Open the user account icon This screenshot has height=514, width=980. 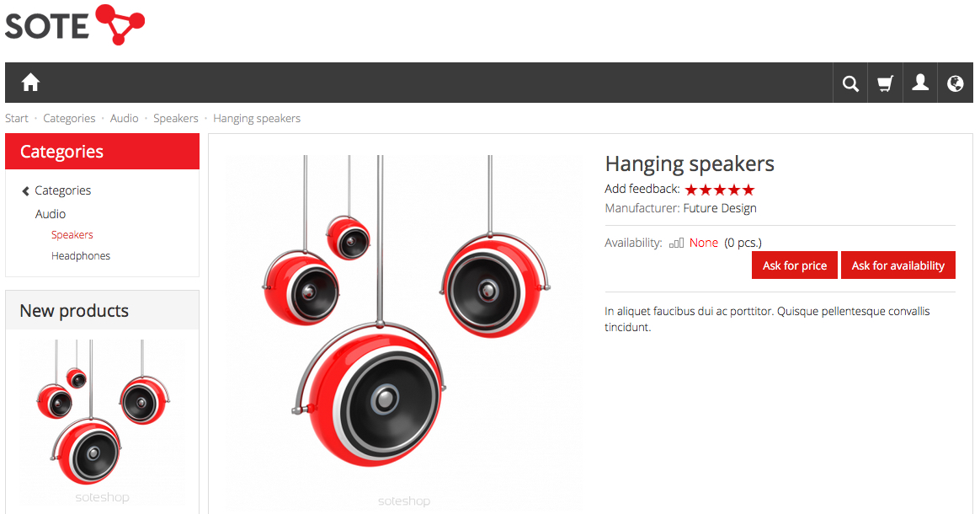(920, 83)
